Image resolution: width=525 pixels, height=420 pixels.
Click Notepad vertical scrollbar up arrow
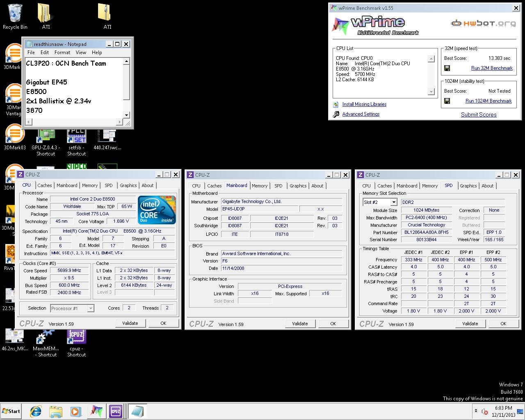pyautogui.click(x=126, y=62)
